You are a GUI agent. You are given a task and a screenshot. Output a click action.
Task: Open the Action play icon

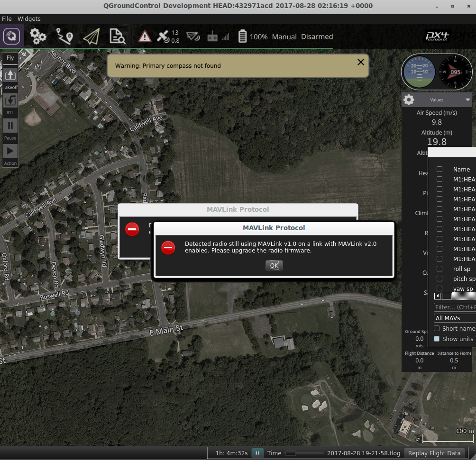[x=10, y=151]
